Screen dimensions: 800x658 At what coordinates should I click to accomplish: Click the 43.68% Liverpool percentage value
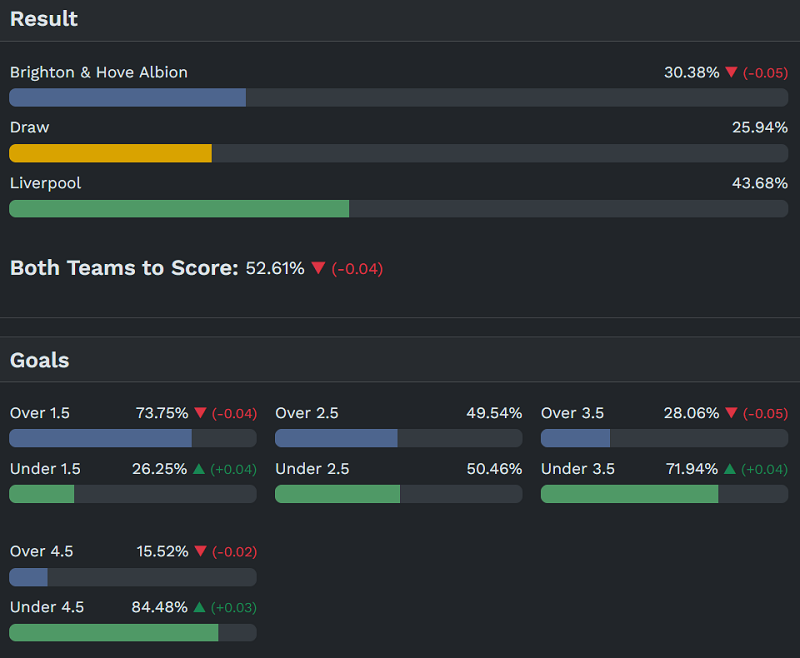pyautogui.click(x=759, y=183)
